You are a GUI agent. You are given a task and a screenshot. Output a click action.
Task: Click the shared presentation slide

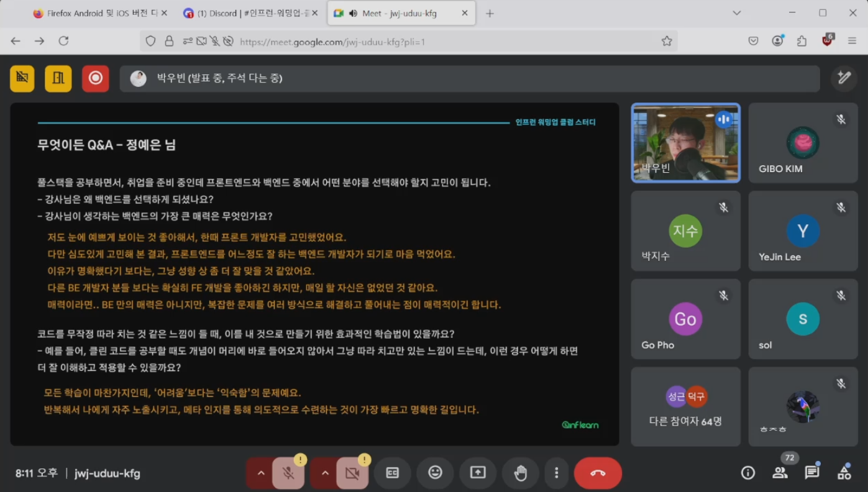pos(315,274)
